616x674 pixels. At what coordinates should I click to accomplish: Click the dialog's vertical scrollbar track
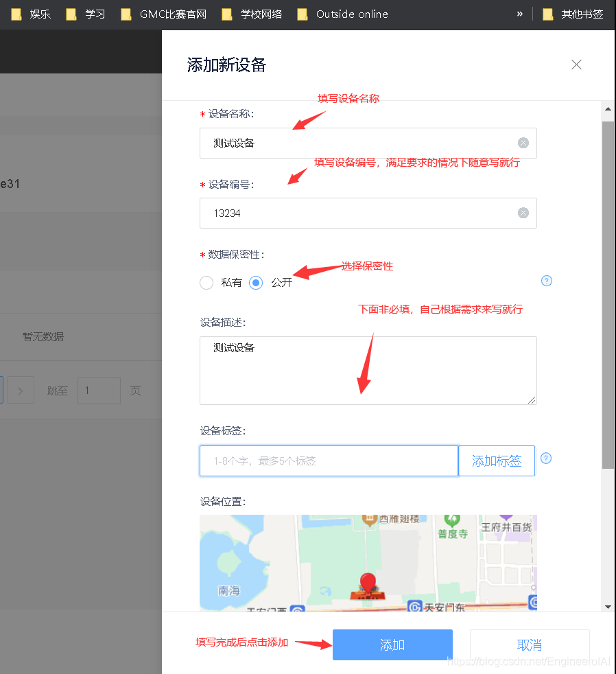(x=608, y=343)
